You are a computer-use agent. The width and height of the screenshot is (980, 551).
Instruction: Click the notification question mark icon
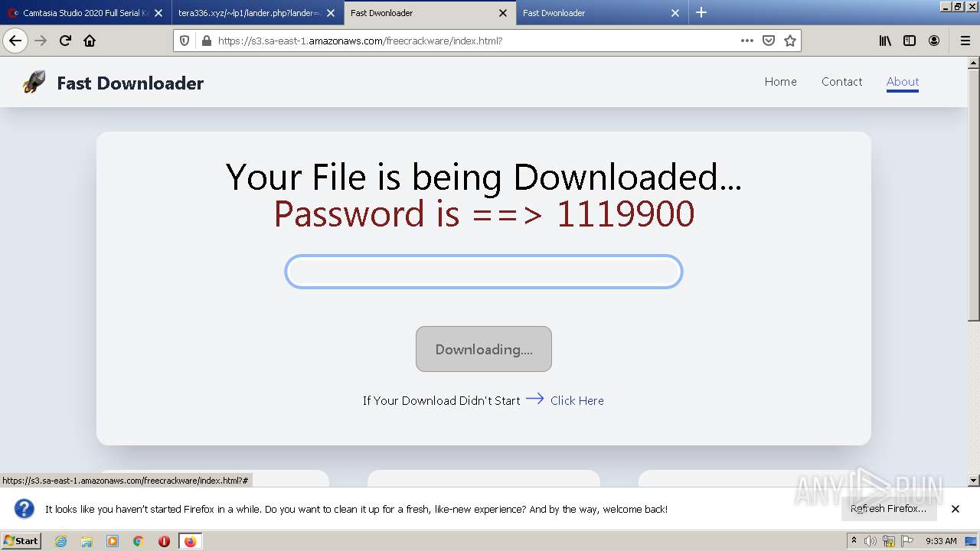coord(24,509)
